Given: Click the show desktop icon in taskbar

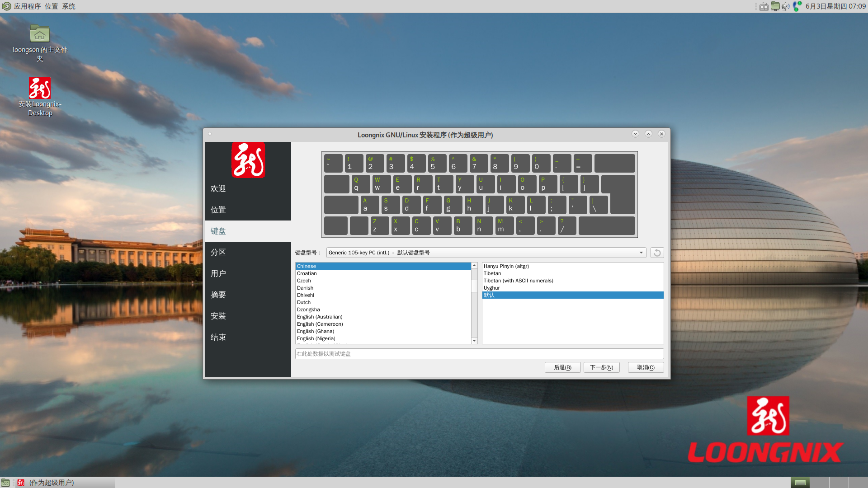Looking at the screenshot, I should click(5, 483).
